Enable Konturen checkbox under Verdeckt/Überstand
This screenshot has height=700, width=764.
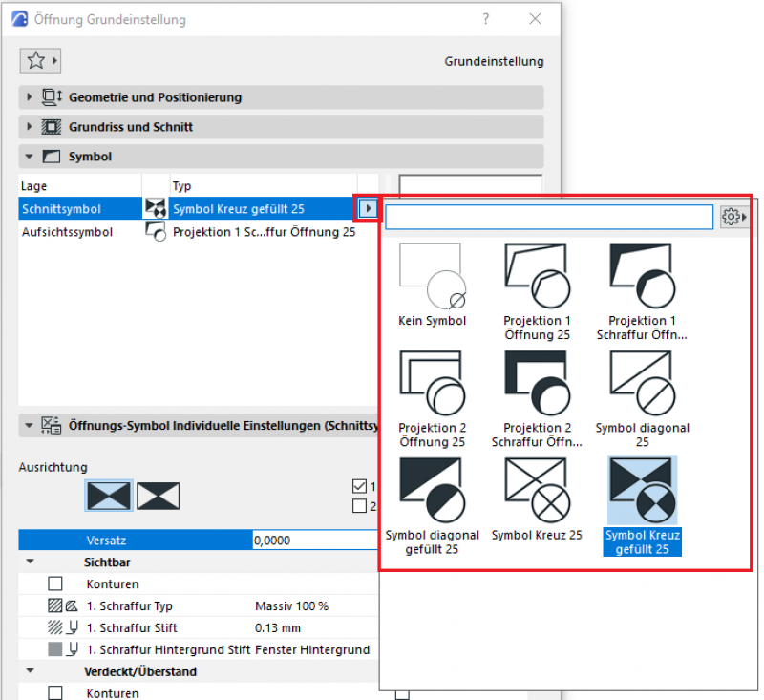(x=55, y=692)
